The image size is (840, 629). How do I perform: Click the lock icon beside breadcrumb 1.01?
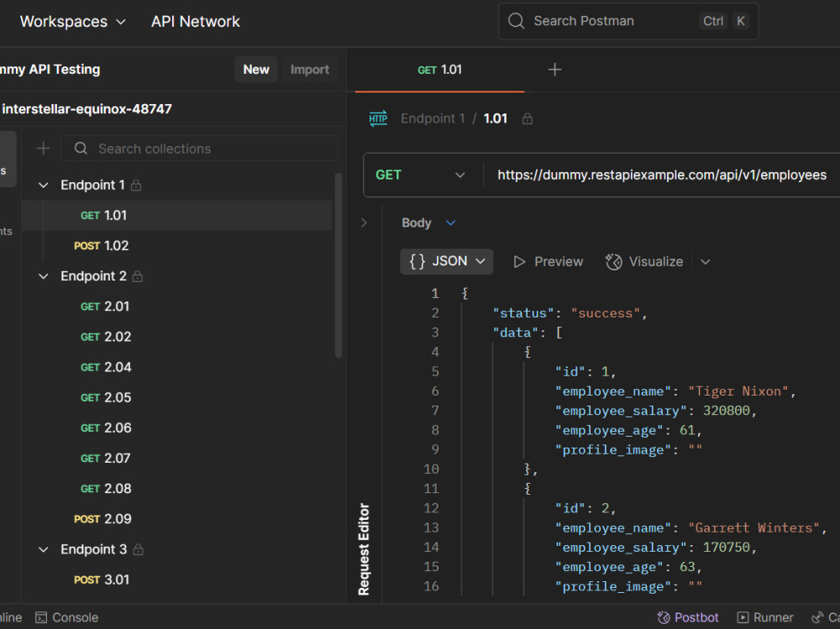[528, 119]
